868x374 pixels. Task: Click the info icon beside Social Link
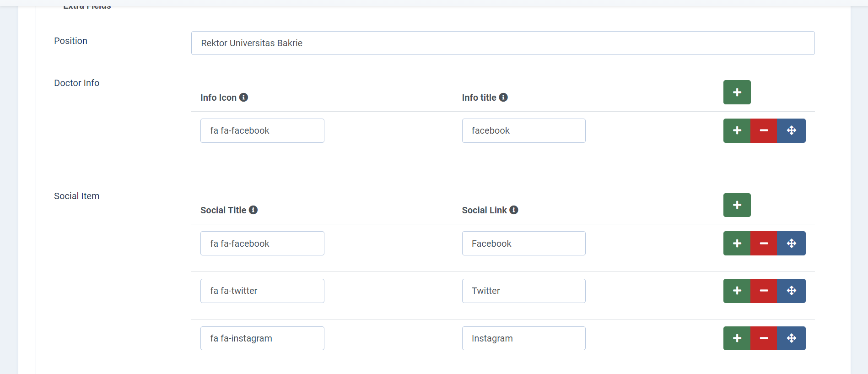pyautogui.click(x=514, y=210)
